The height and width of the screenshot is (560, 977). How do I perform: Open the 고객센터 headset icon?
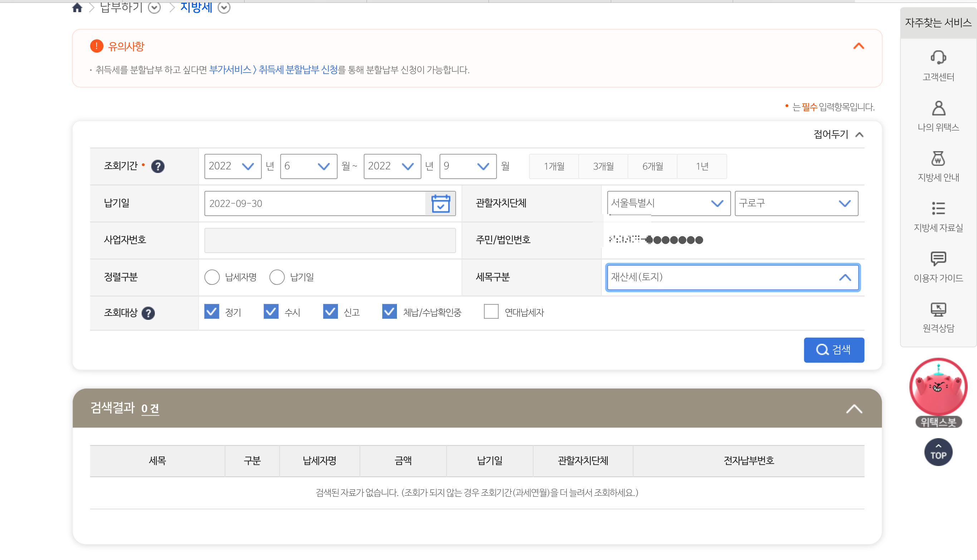(938, 58)
